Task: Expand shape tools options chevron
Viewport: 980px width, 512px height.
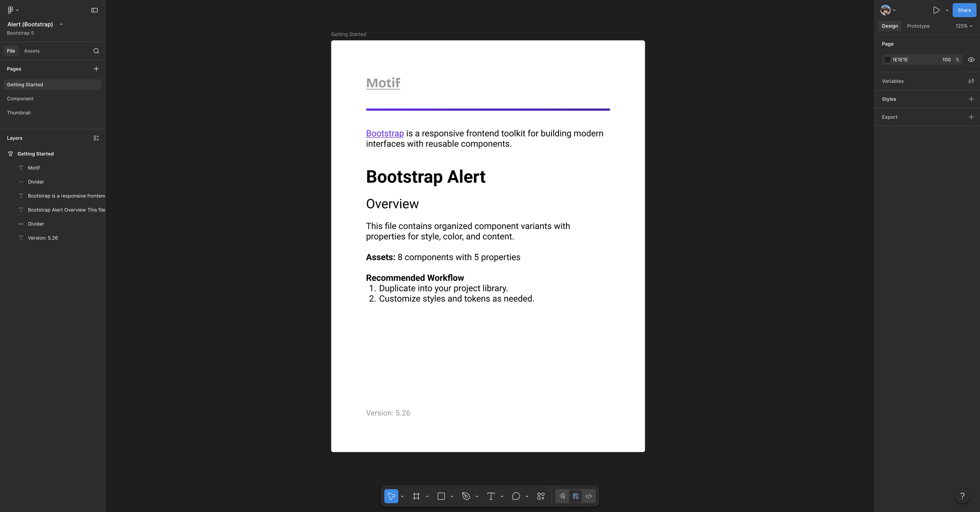Action: click(452, 497)
